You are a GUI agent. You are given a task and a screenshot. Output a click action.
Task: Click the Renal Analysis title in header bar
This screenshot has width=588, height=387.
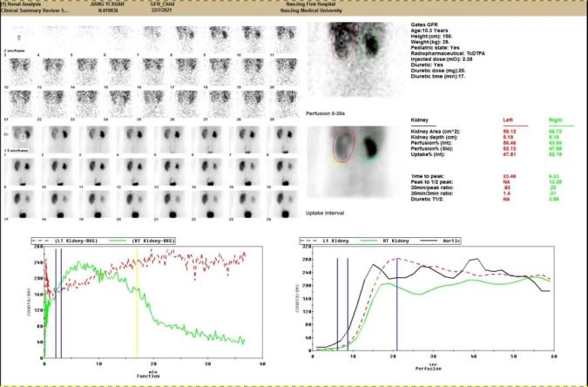[21, 4]
